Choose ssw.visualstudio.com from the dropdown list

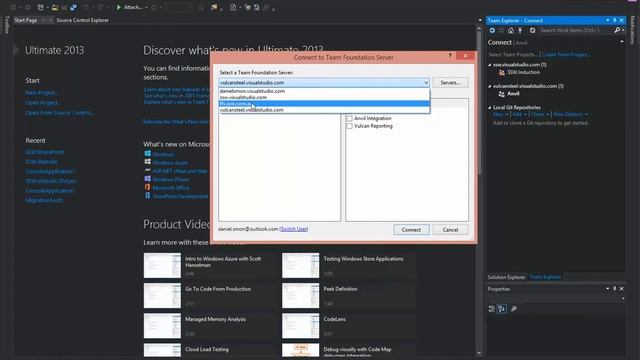[x=324, y=97]
